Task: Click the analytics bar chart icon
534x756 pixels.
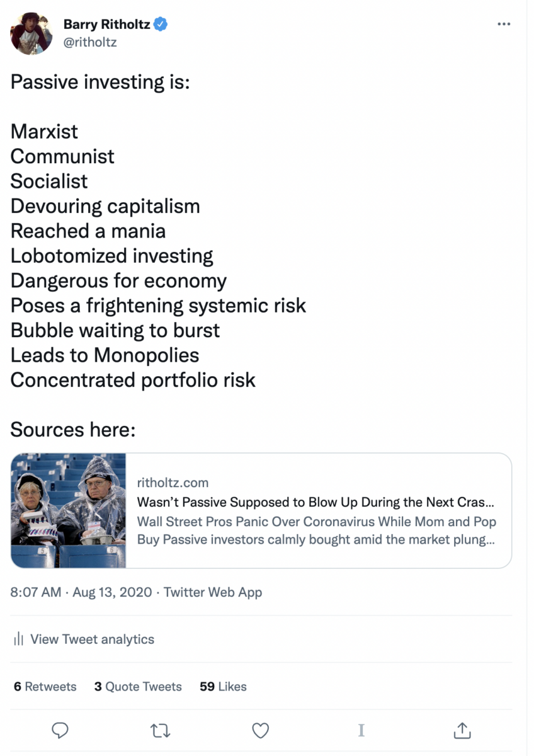Action: 18,639
